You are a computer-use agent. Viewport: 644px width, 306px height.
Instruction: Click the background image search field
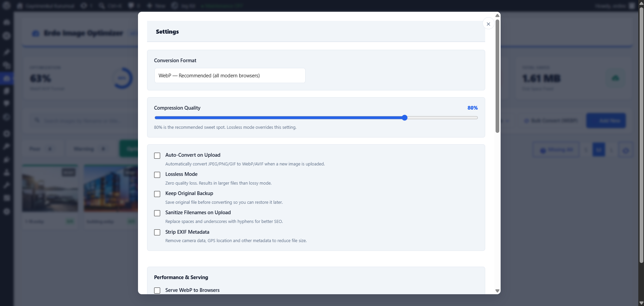pos(84,120)
